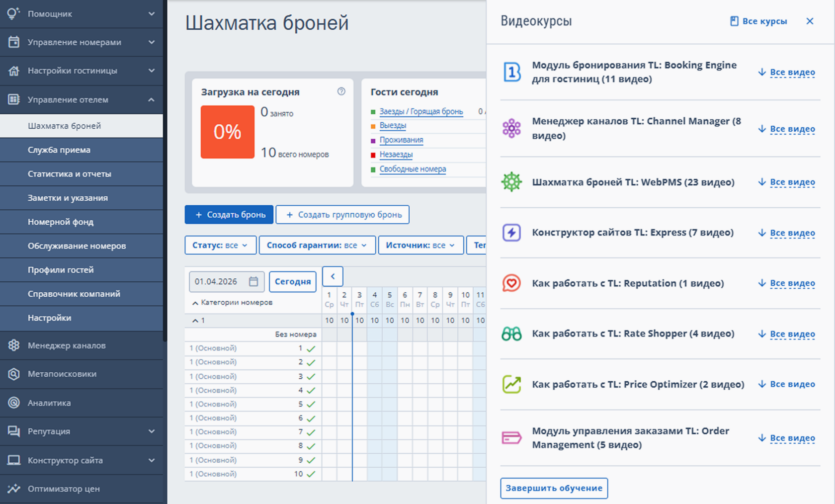The height and width of the screenshot is (504, 835).
Task: Expand Настройки гостиницы chevron
Action: pos(152,71)
